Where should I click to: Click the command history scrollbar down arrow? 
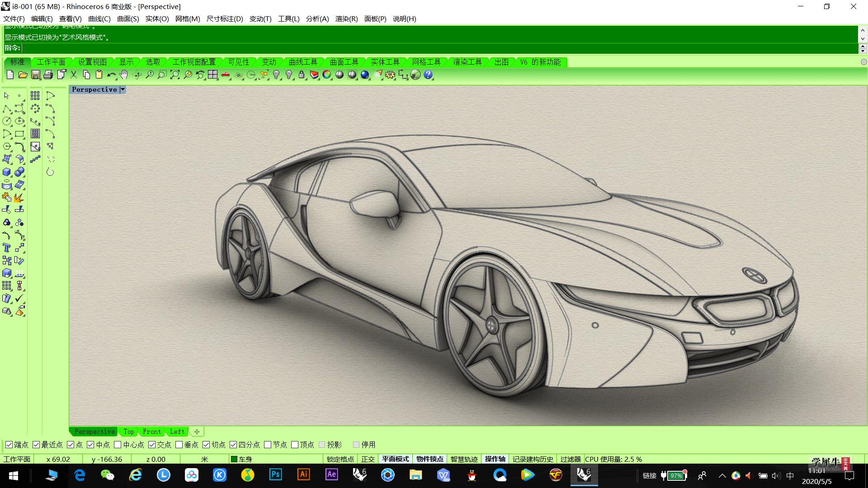(x=863, y=39)
